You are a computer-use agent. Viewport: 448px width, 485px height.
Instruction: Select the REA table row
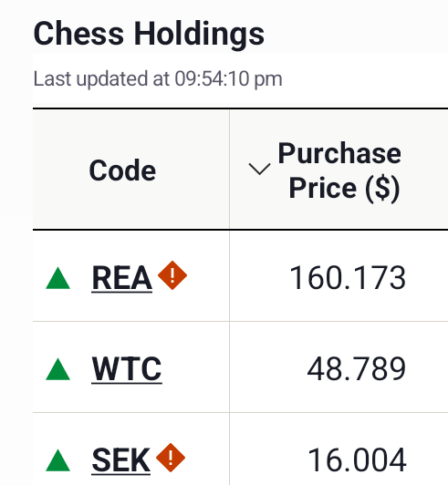click(240, 276)
